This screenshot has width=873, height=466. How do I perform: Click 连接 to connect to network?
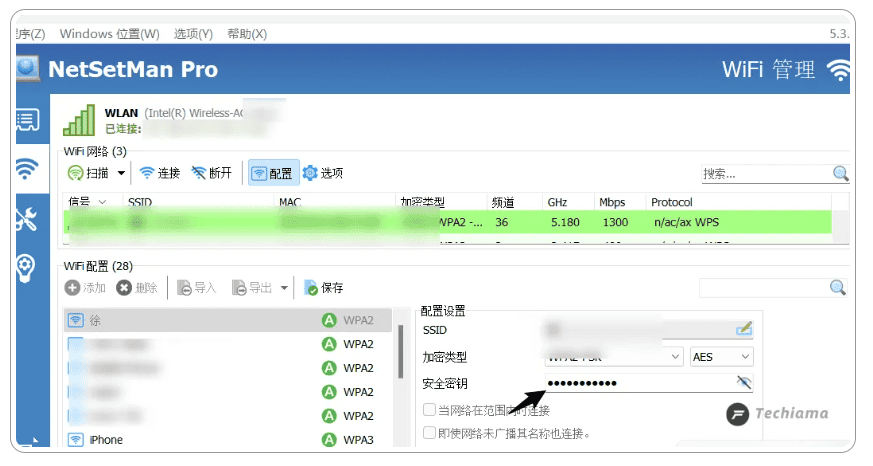click(159, 173)
